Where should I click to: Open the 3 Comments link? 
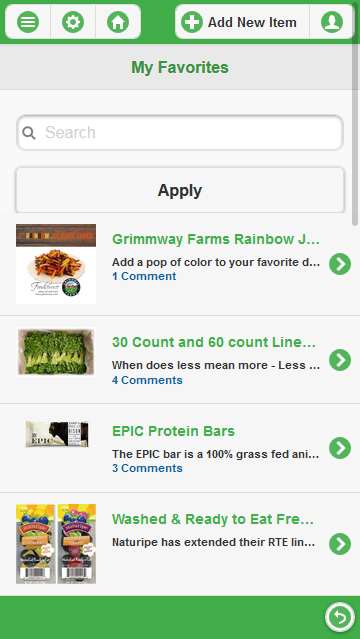click(x=147, y=468)
